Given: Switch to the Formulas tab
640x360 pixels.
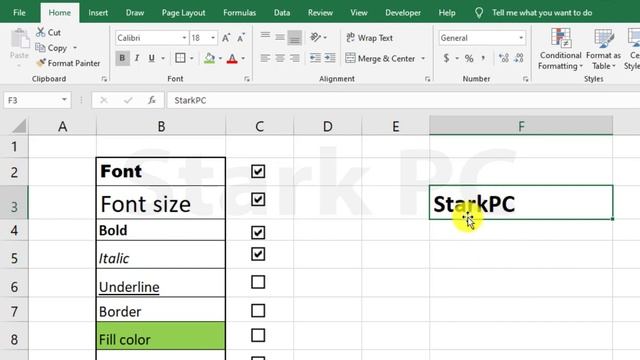Looking at the screenshot, I should click(x=239, y=13).
